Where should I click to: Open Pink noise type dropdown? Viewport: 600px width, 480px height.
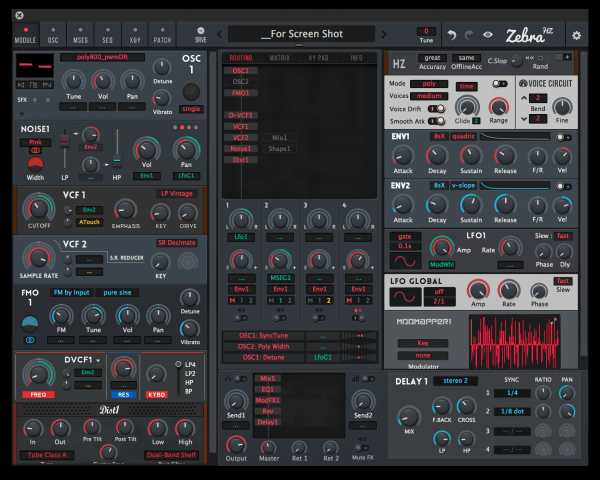[35, 142]
